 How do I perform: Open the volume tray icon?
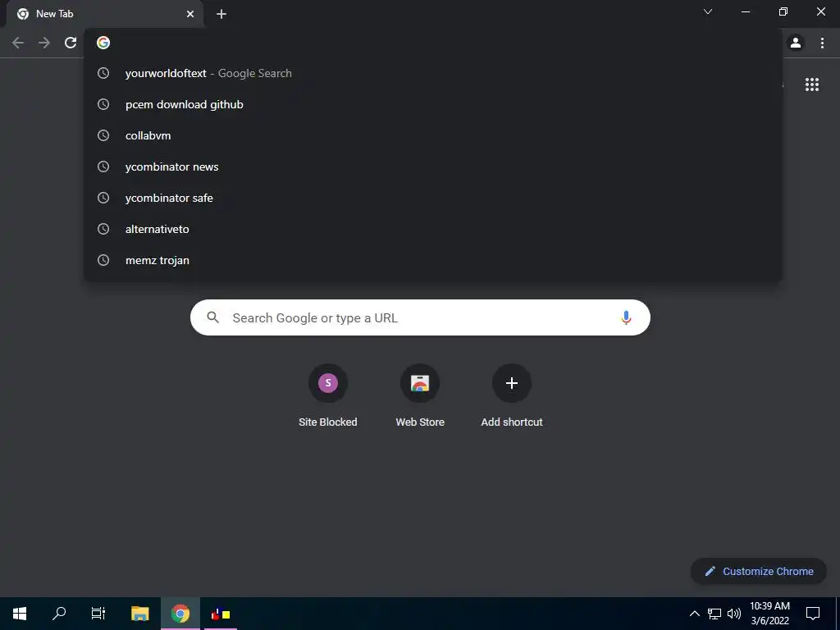tap(734, 614)
